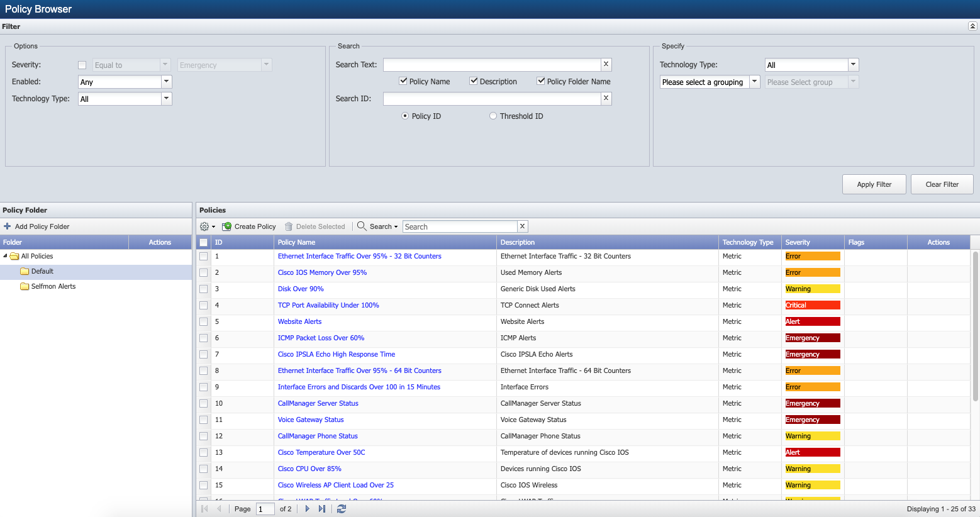Collapse the All Policies tree node
The height and width of the screenshot is (517, 980).
tap(5, 256)
